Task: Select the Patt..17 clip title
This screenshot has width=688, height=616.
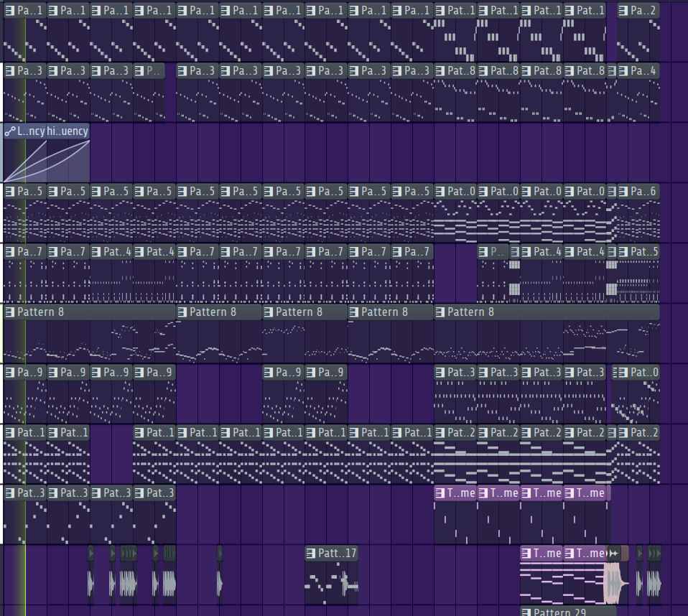Action: (337, 554)
